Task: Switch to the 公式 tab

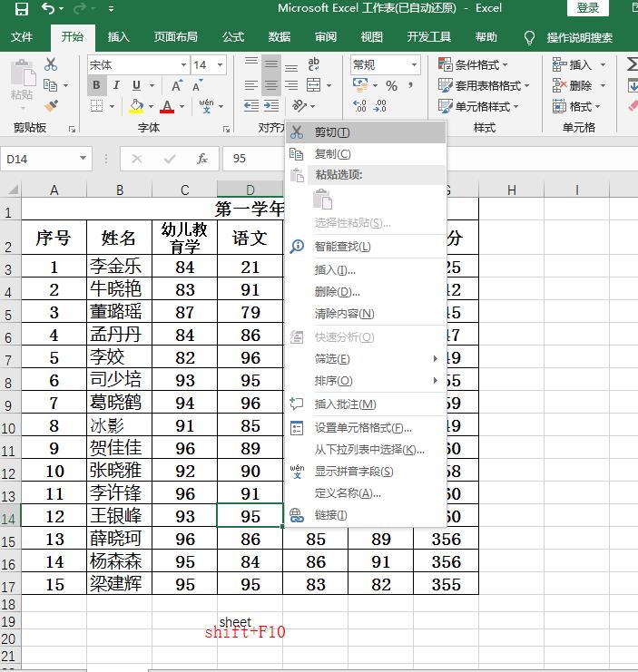Action: (233, 37)
